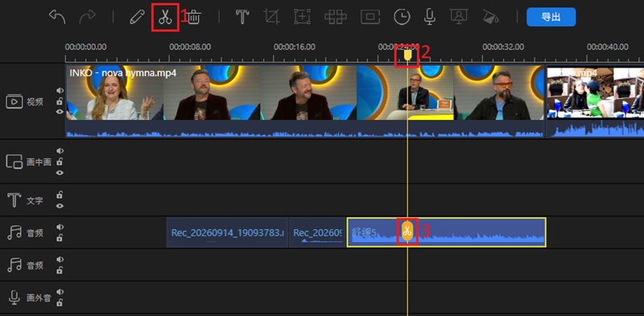This screenshot has width=644, height=316.
Task: Select the 视频 track icon
Action: pyautogui.click(x=14, y=101)
